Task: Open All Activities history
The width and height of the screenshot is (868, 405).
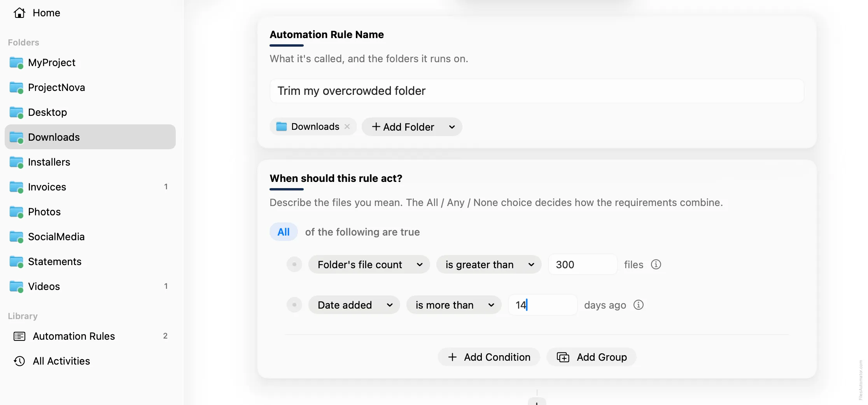Action: 90,361
